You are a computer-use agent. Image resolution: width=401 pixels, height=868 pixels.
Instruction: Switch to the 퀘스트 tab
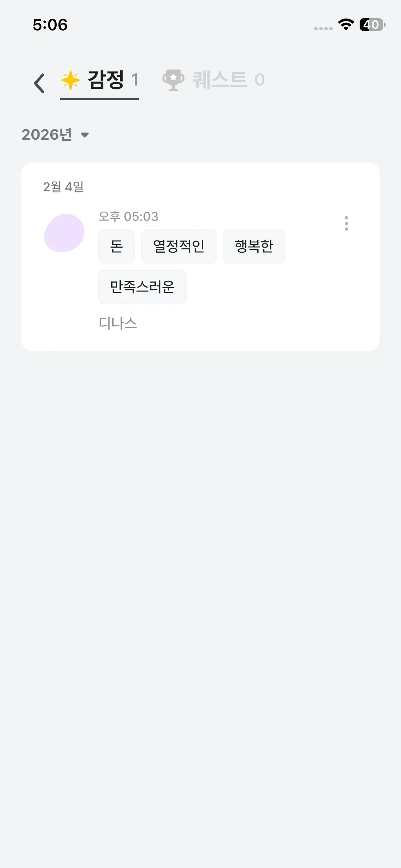tap(220, 80)
